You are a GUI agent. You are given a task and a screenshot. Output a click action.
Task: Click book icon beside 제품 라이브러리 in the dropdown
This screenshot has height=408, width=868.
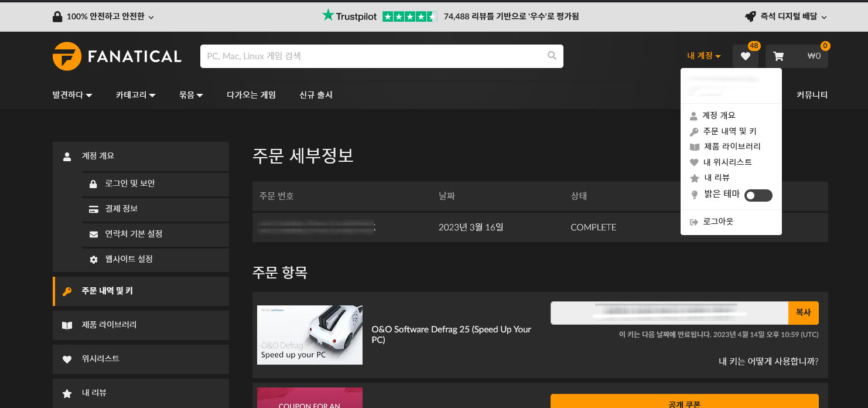[695, 147]
